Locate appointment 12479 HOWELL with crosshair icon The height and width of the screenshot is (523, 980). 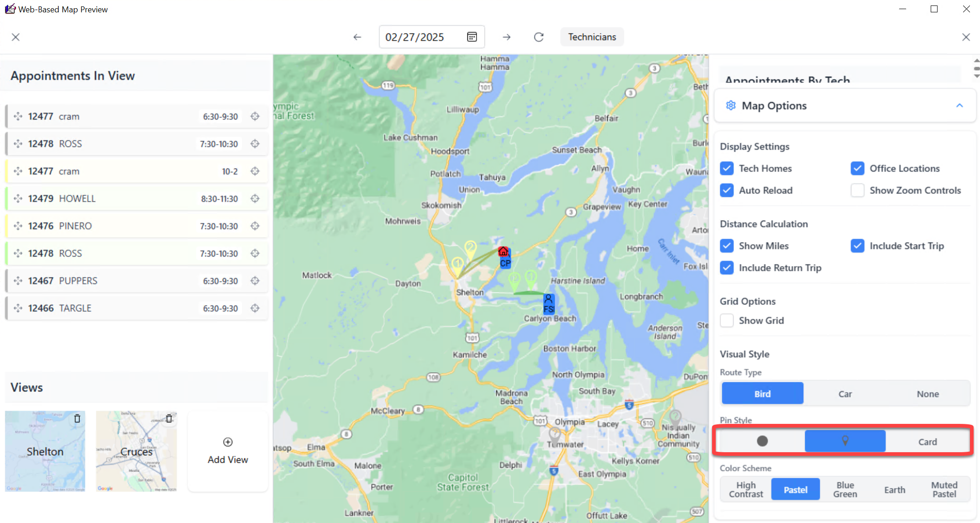coord(255,199)
